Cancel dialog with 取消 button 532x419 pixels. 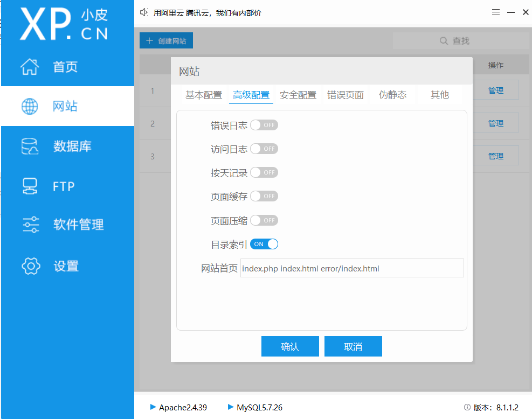coord(353,346)
